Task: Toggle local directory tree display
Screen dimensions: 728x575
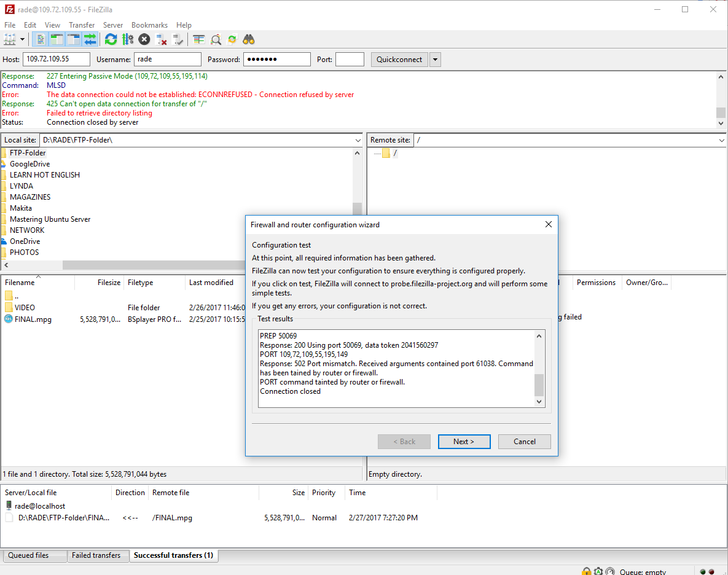Action: (57, 39)
